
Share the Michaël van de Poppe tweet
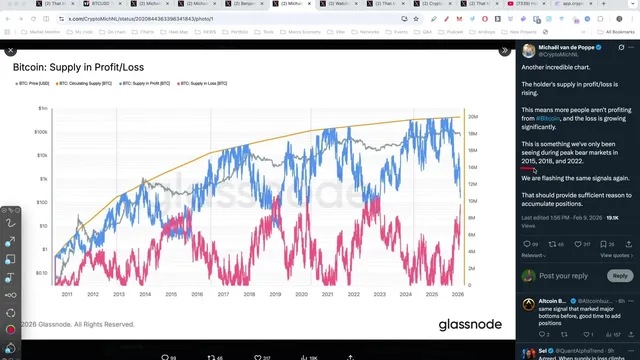629,244
